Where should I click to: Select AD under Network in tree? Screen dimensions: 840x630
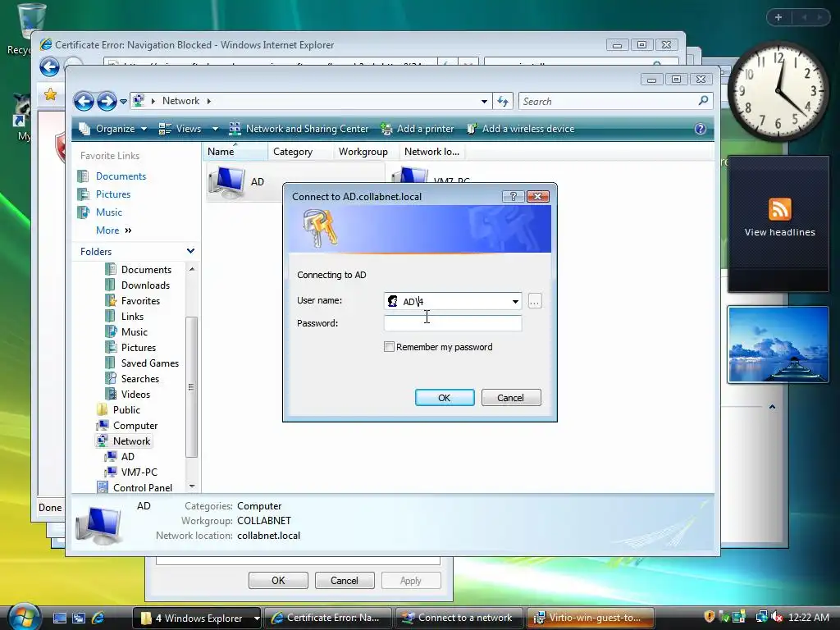click(127, 456)
